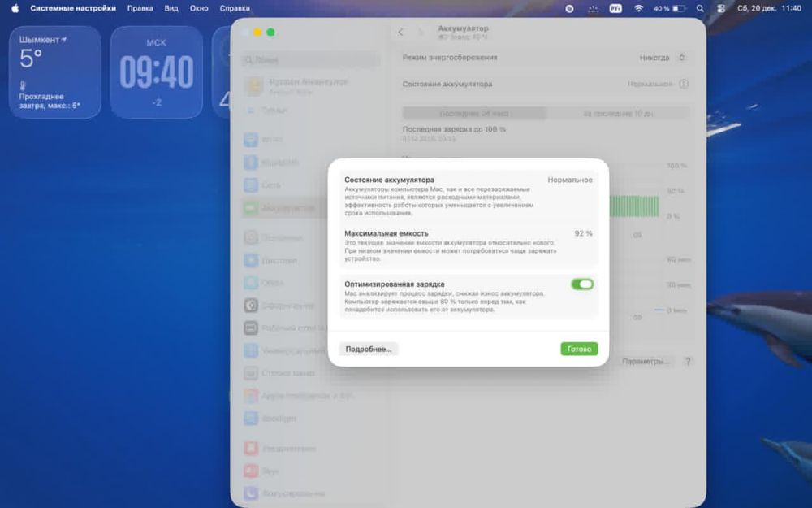The width and height of the screenshot is (812, 508).
Task: Click the round status icon in menu bar
Action: tap(569, 8)
